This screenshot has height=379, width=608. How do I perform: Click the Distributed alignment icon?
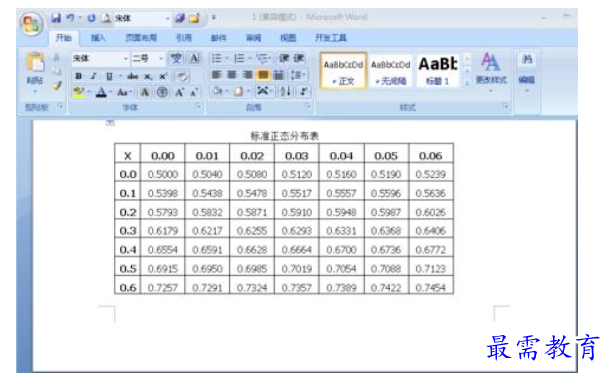coord(278,74)
